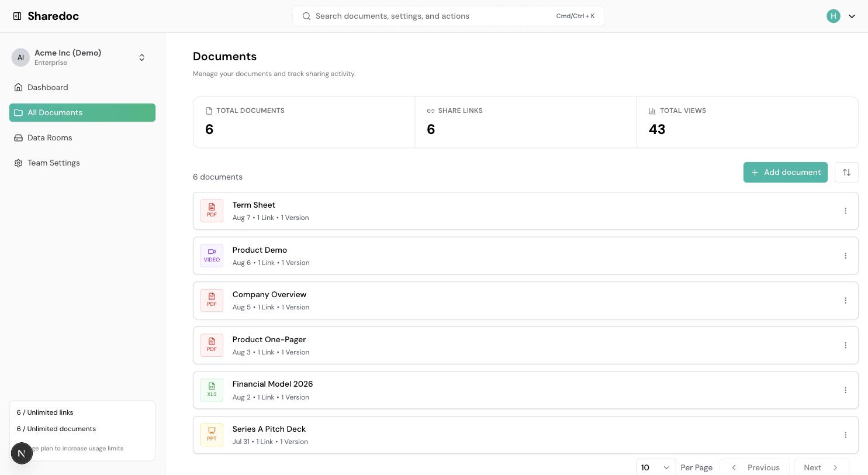
Task: Click the Previous page button
Action: tap(755, 467)
